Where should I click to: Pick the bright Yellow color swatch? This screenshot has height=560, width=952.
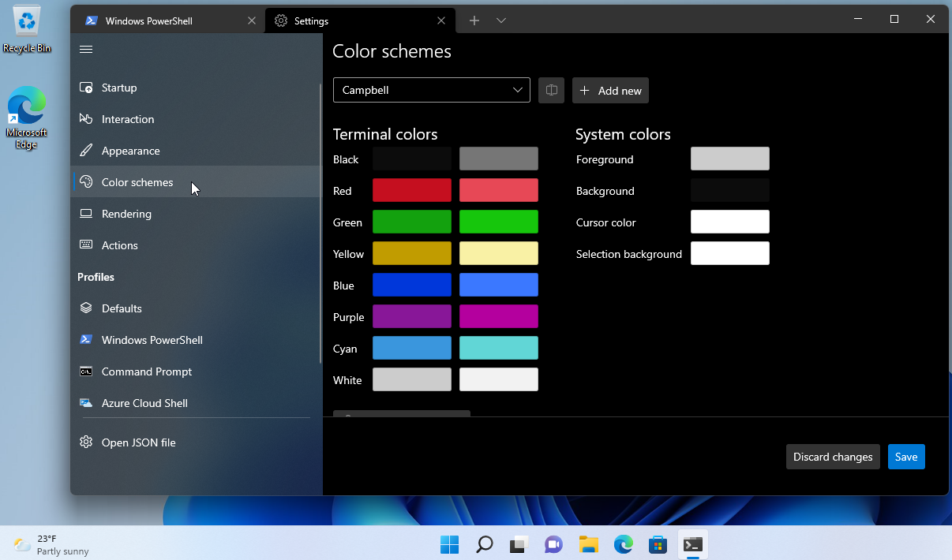499,253
